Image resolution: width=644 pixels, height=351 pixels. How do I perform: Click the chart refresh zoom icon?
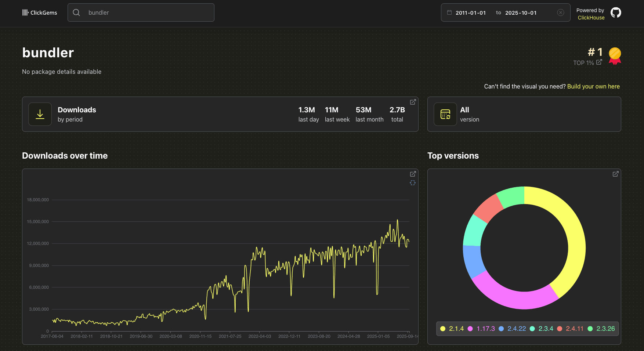tap(413, 183)
